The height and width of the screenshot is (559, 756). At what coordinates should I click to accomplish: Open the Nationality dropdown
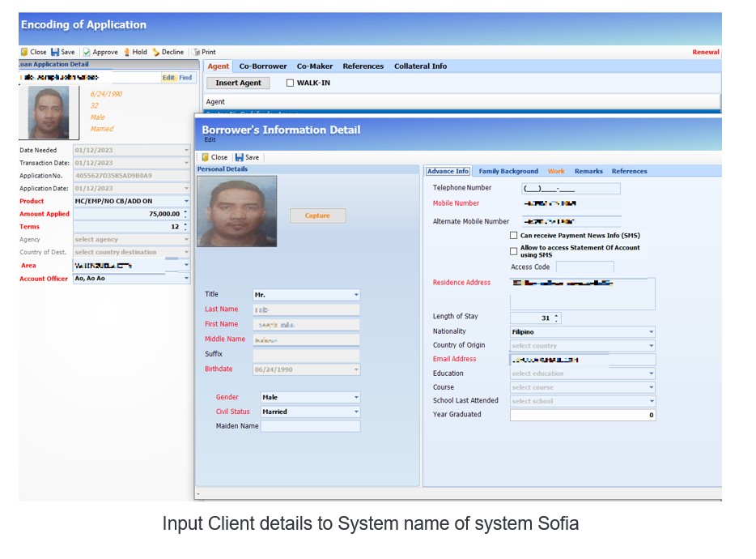(652, 332)
